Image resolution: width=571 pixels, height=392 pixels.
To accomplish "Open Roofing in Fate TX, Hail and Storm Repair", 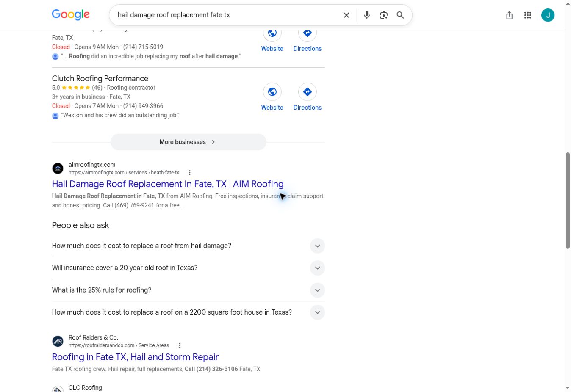I will coord(135,357).
